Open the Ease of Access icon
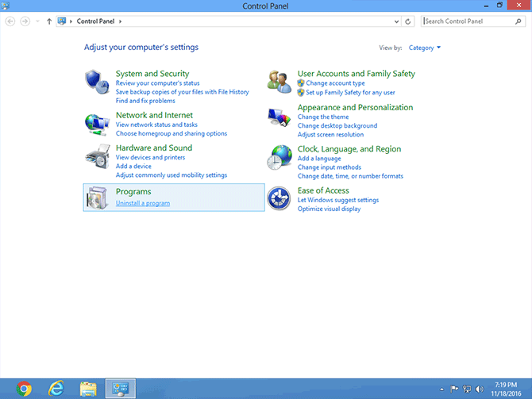 (x=279, y=198)
